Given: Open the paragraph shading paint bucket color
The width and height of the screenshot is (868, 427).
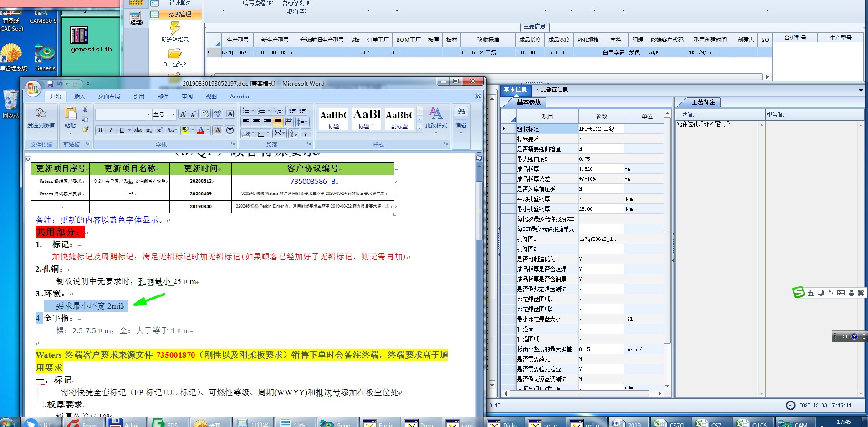Looking at the screenshot, I should [246, 133].
